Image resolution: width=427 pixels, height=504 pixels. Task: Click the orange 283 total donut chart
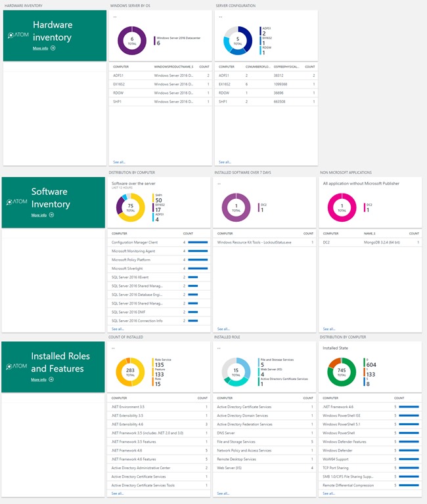point(130,372)
